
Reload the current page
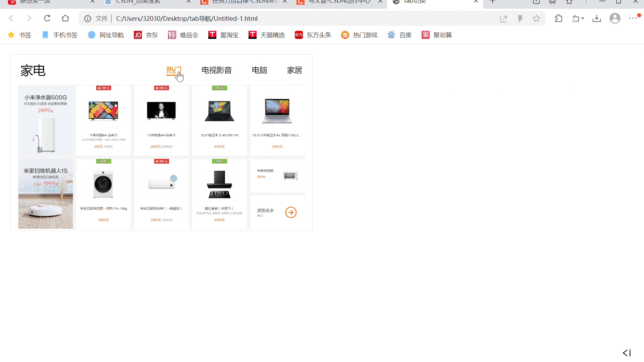coord(47,18)
